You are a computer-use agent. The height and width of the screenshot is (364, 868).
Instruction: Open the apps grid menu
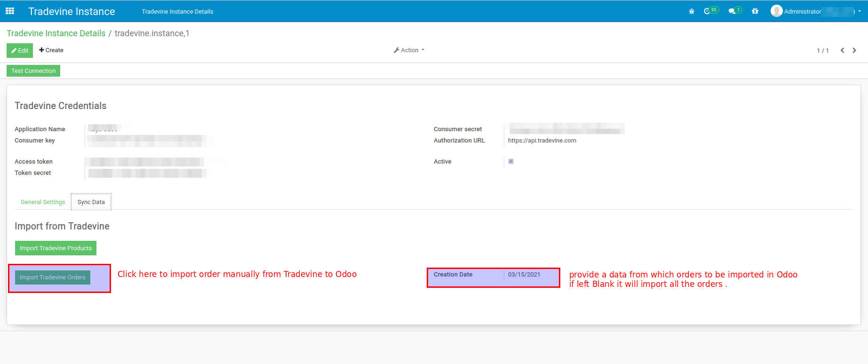click(x=10, y=11)
